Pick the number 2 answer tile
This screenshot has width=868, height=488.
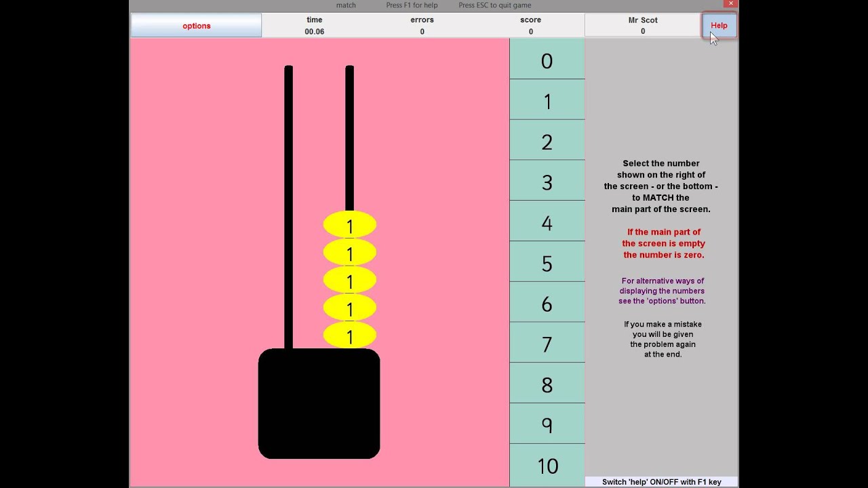[x=547, y=140]
